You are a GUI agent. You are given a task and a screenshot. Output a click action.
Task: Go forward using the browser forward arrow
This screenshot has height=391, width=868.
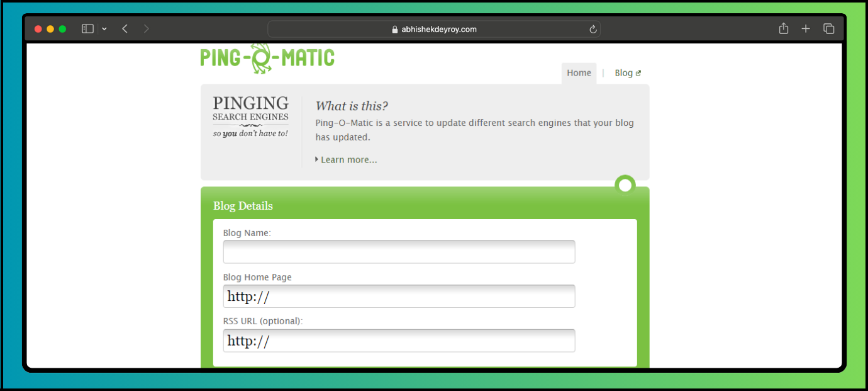click(x=147, y=29)
